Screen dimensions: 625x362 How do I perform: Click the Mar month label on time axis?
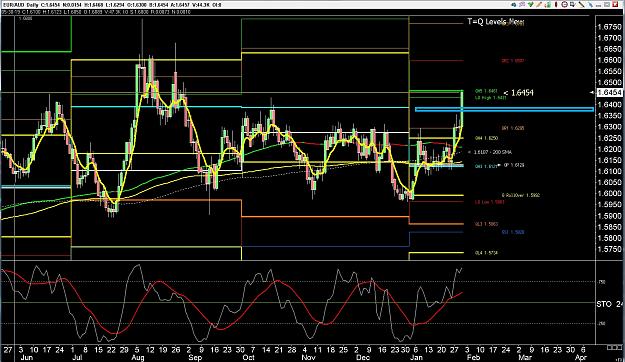(525, 358)
